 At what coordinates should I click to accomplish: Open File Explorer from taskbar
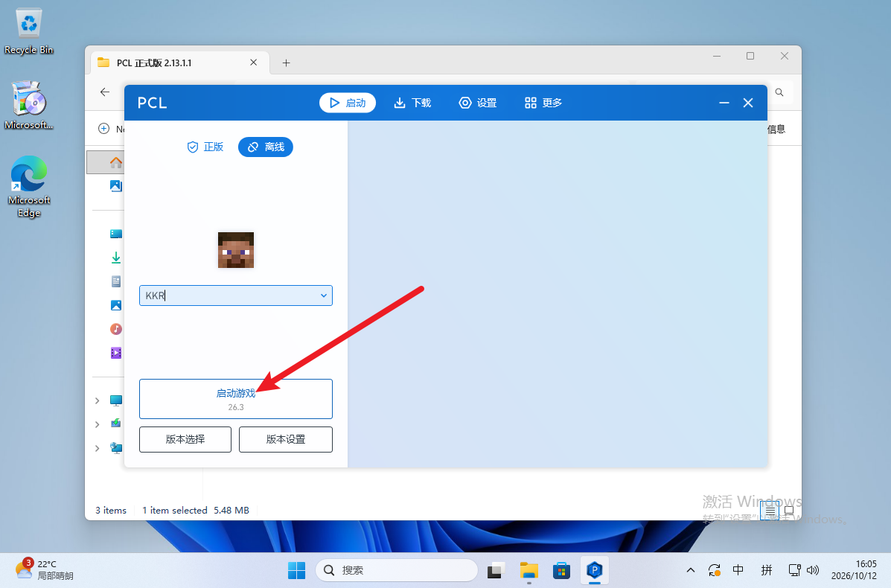529,570
